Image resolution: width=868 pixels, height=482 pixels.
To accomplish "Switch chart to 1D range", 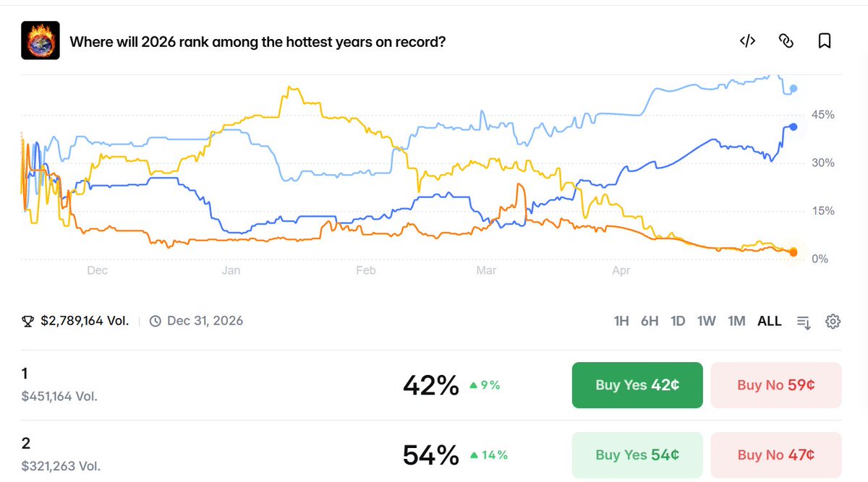I will (678, 322).
